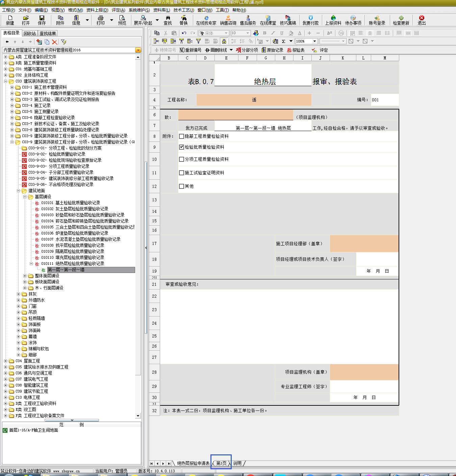Check the 其他 checkbox
This screenshot has height=476, width=456.
[x=181, y=186]
